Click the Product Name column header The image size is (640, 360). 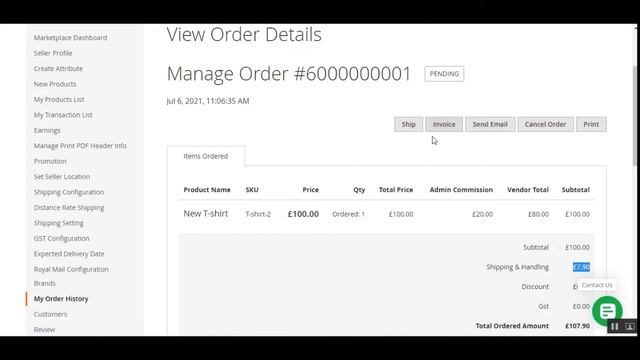coord(207,190)
